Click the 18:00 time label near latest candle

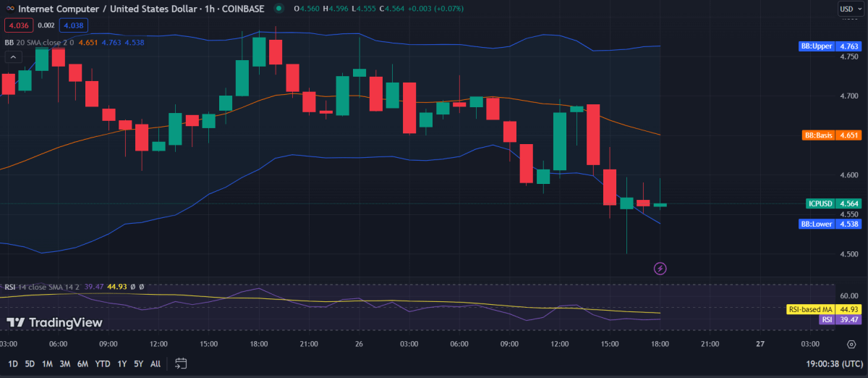(x=660, y=344)
